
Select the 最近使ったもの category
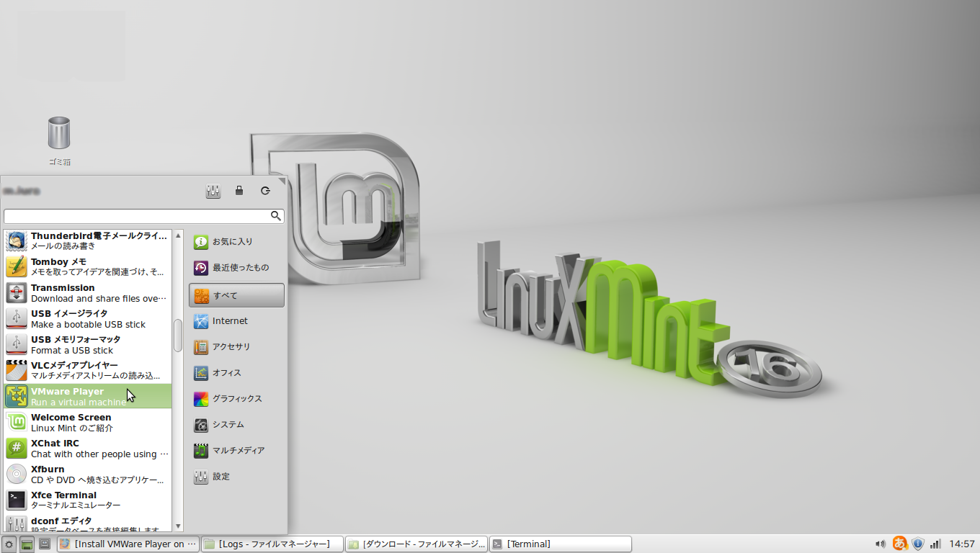[236, 269]
